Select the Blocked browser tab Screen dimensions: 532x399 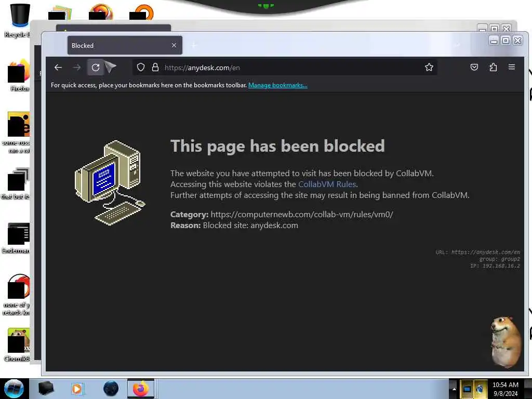point(125,45)
